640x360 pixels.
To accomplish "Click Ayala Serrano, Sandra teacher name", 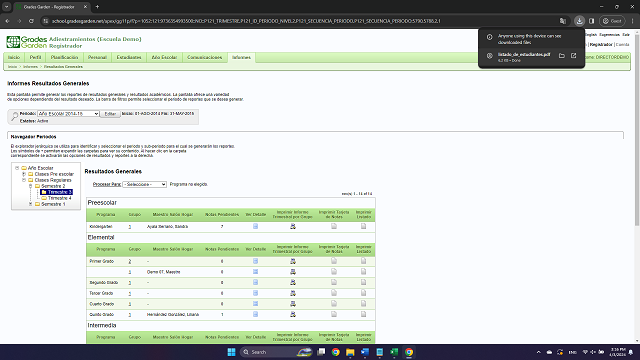I will (167, 227).
